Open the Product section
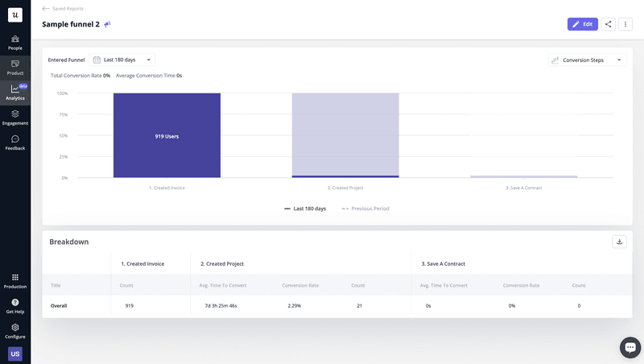 point(15,68)
